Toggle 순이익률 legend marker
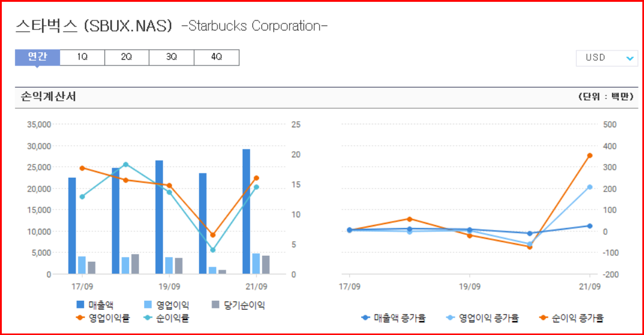 148,318
